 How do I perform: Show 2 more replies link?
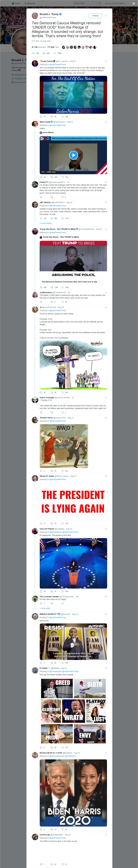point(46,223)
